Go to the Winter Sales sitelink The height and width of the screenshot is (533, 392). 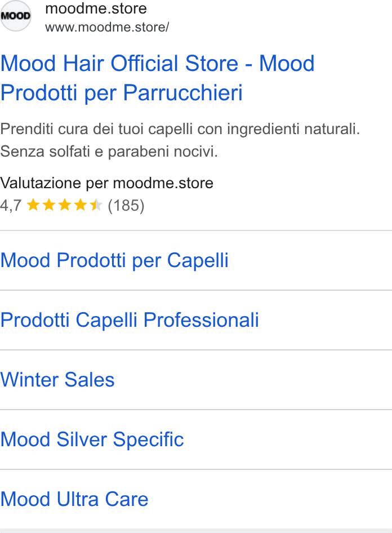pos(57,380)
